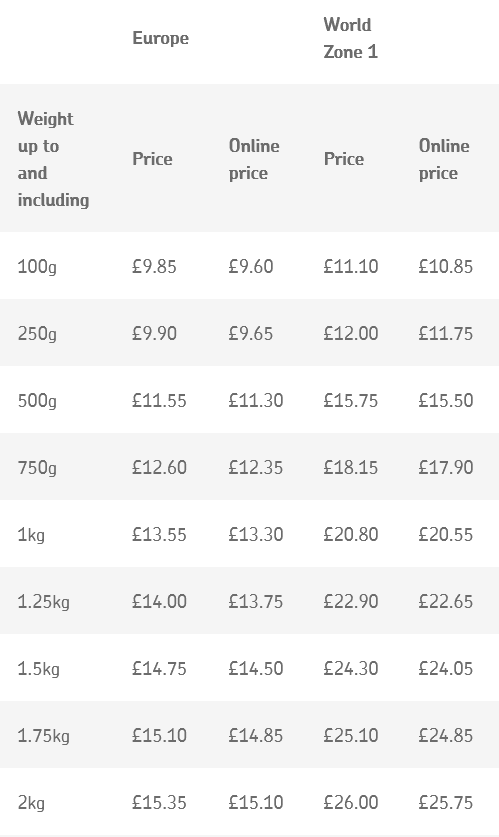Select the 500g weight row label
Image resolution: width=499 pixels, height=837 pixels.
click(37, 401)
